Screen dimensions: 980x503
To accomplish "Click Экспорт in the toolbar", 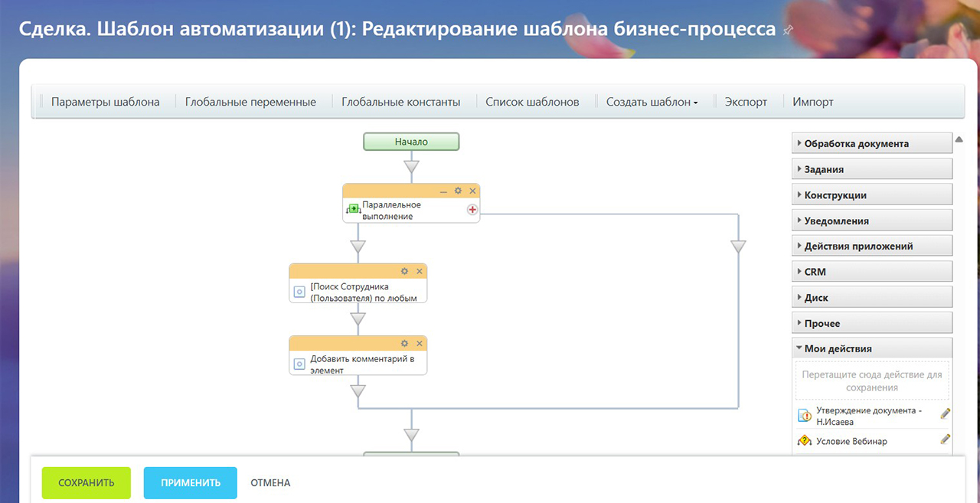I will pyautogui.click(x=746, y=102).
